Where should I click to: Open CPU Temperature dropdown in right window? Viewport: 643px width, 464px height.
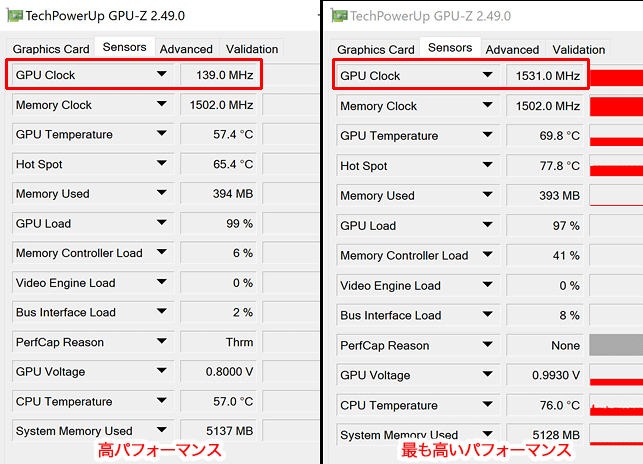coord(488,405)
